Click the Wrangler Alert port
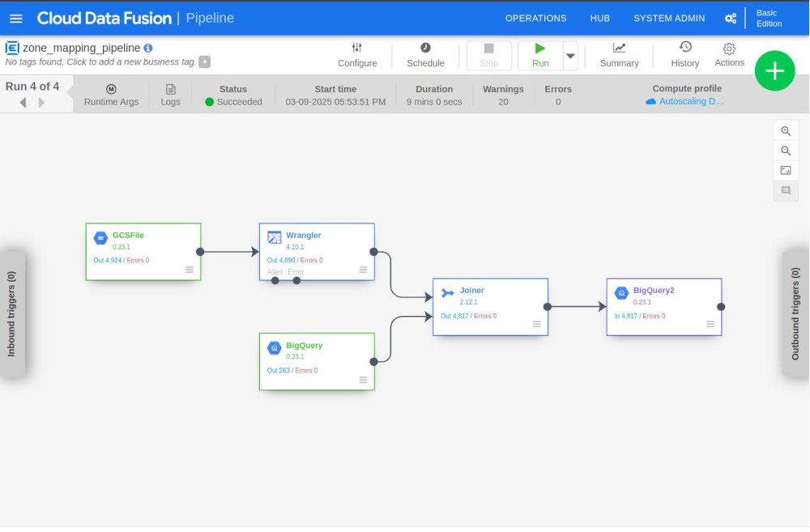810x532 pixels. click(x=275, y=281)
